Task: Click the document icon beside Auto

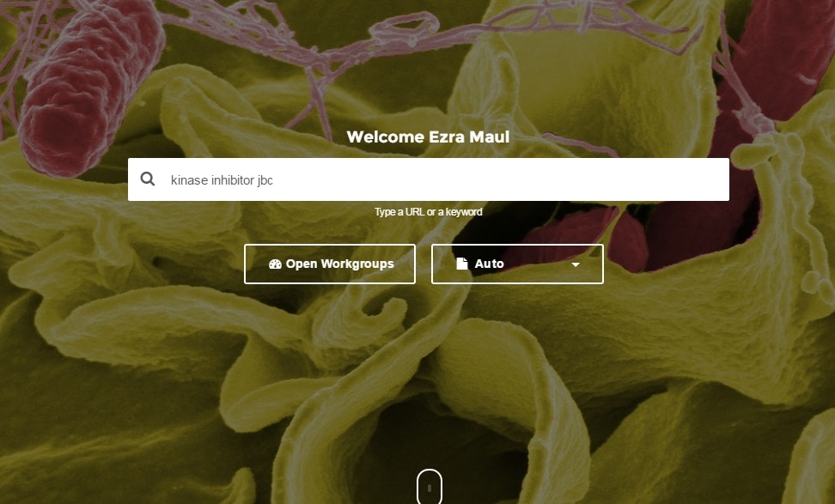Action: coord(461,264)
